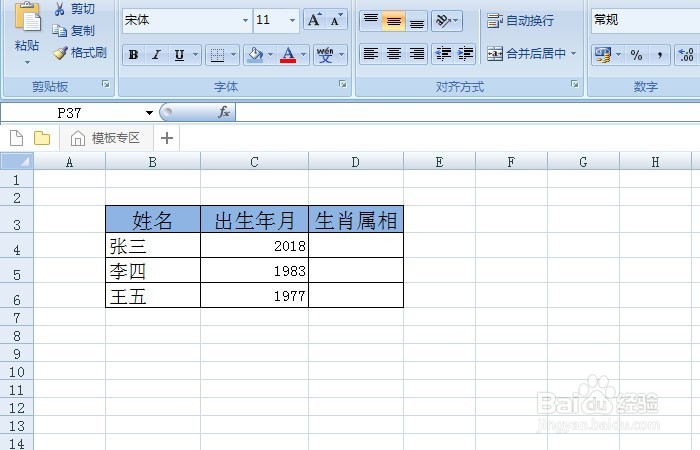Viewport: 700px width, 450px height.
Task: Click the Select All corner button
Action: pos(17,161)
